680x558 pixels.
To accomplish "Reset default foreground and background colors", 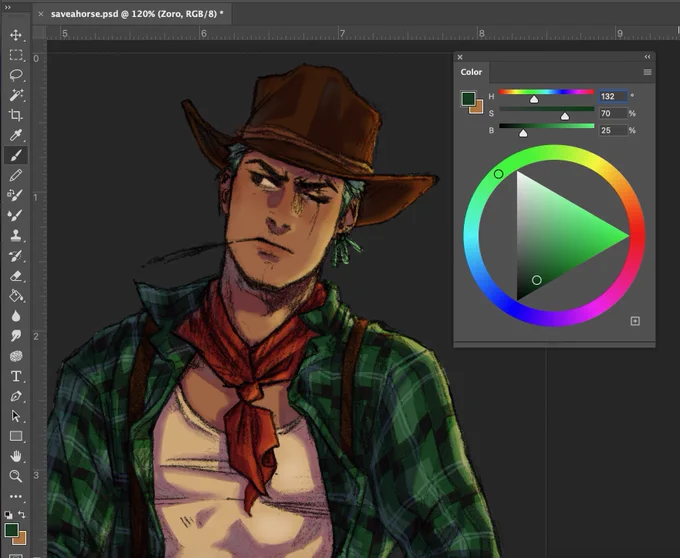I will coord(8,515).
